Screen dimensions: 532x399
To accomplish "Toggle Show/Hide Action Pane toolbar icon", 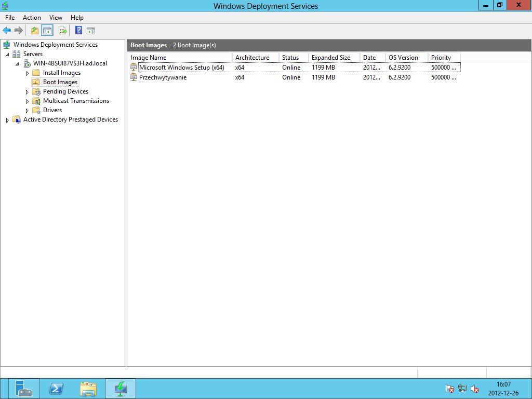I will (x=91, y=31).
